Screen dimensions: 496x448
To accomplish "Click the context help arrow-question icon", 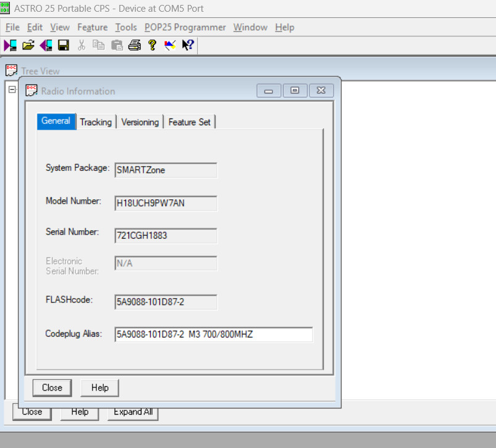I will [188, 45].
